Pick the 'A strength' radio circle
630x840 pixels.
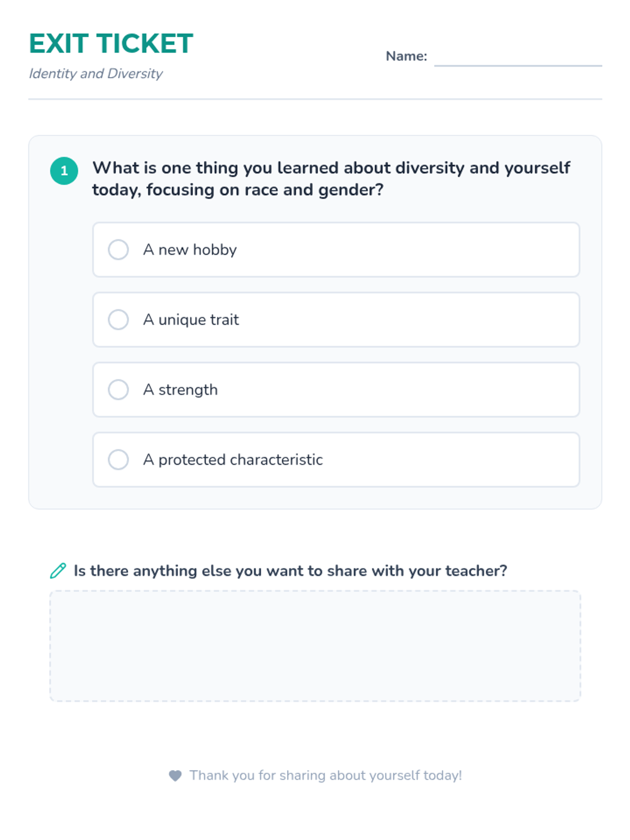pos(118,390)
